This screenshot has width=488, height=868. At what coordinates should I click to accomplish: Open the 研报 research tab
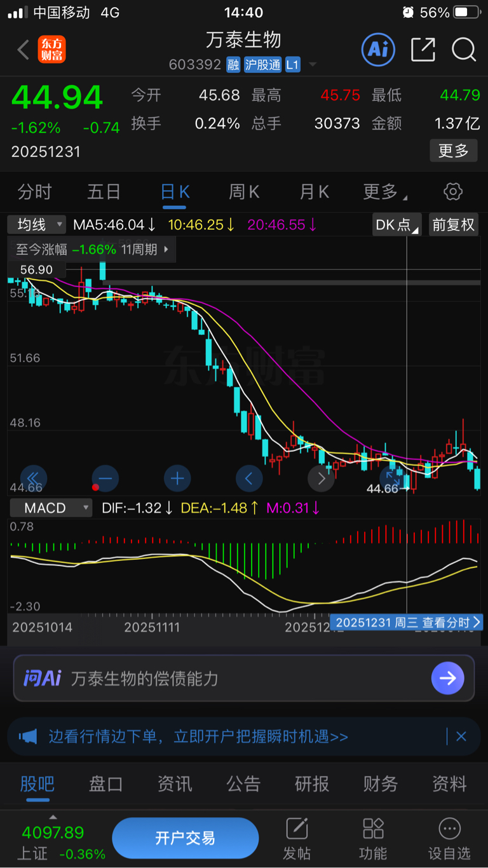point(312,783)
